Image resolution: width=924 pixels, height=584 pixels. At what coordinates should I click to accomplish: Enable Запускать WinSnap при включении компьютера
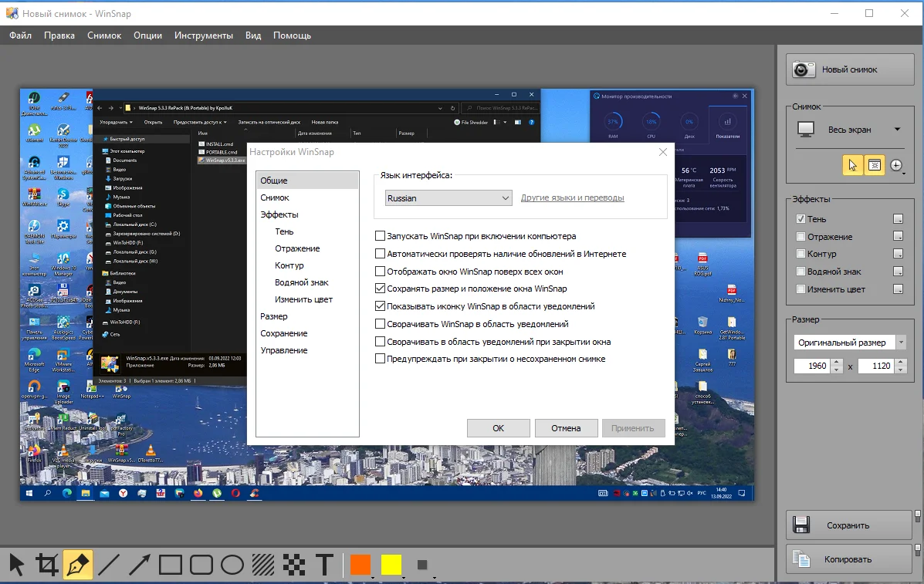click(x=380, y=236)
